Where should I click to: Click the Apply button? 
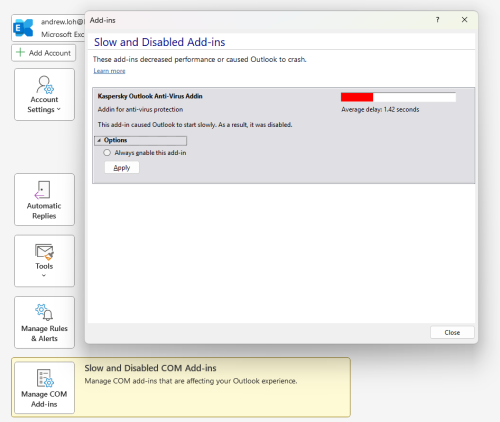122,168
